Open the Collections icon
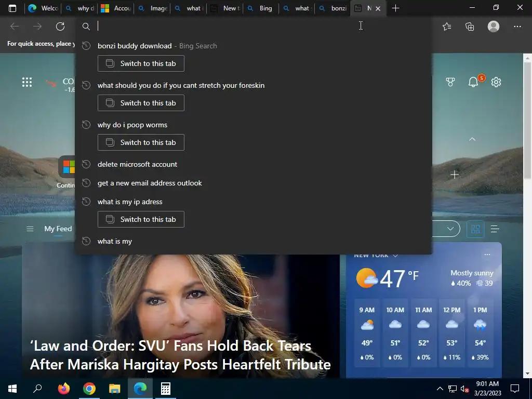 [470, 26]
